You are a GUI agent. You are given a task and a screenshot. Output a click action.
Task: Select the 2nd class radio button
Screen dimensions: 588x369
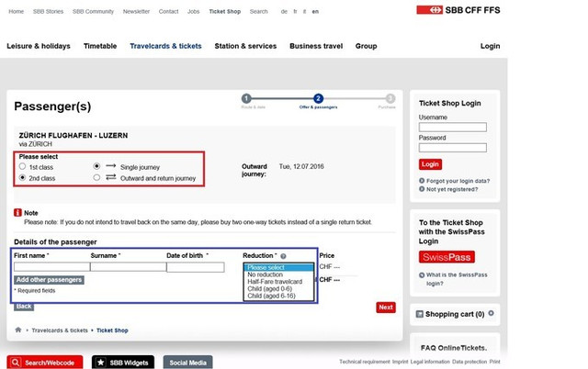[22, 178]
